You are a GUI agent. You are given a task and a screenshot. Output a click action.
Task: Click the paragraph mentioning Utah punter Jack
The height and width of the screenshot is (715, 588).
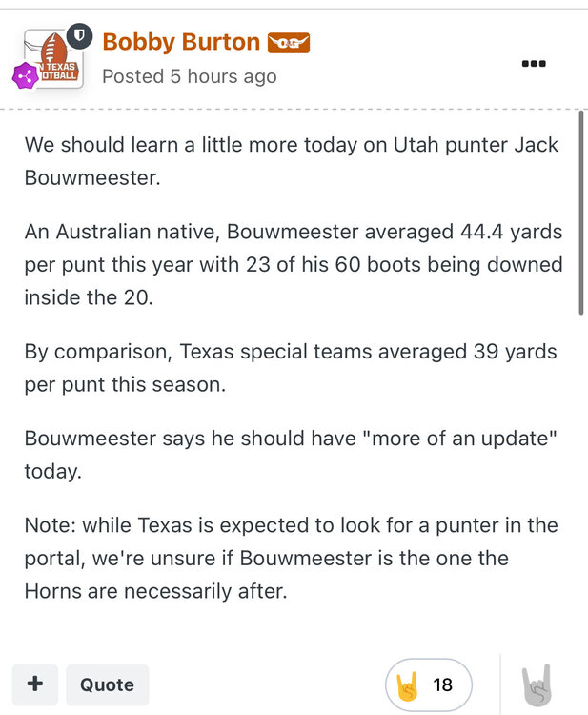291,162
